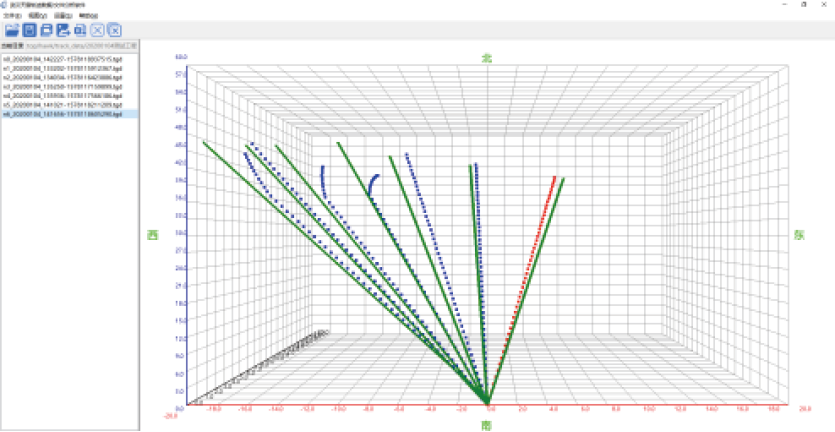Select the n0_20200104_142227 track file
The image size is (835, 432).
[62, 59]
